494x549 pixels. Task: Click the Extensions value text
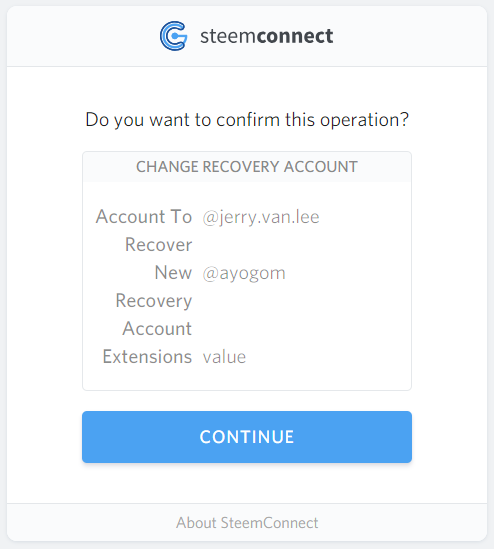(x=224, y=357)
